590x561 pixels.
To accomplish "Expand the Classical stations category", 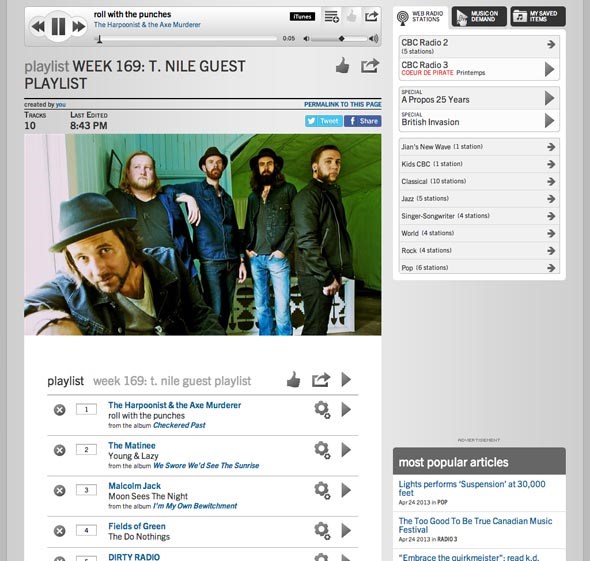I will click(479, 181).
